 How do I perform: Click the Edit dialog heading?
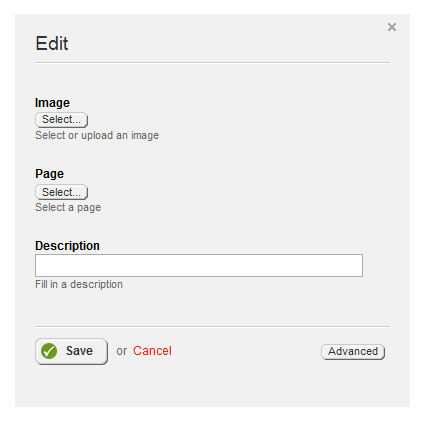click(x=52, y=43)
